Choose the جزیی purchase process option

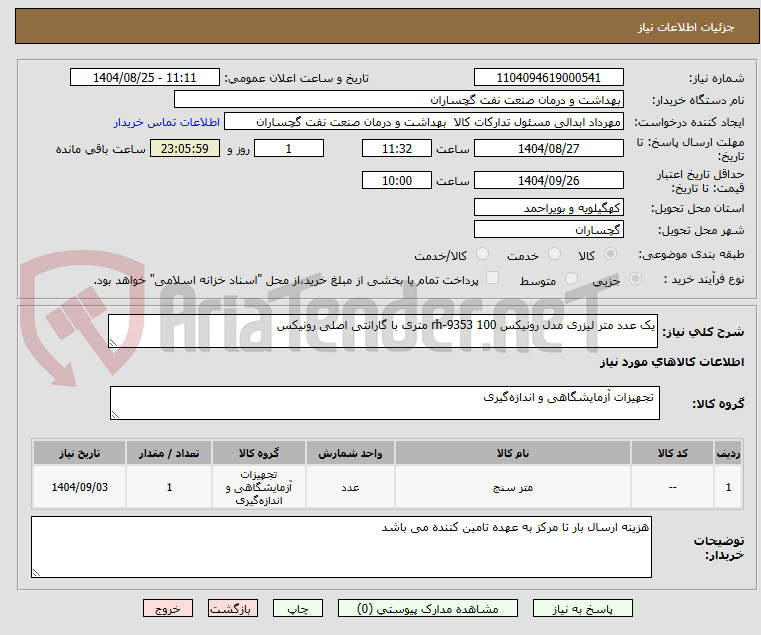click(x=635, y=279)
